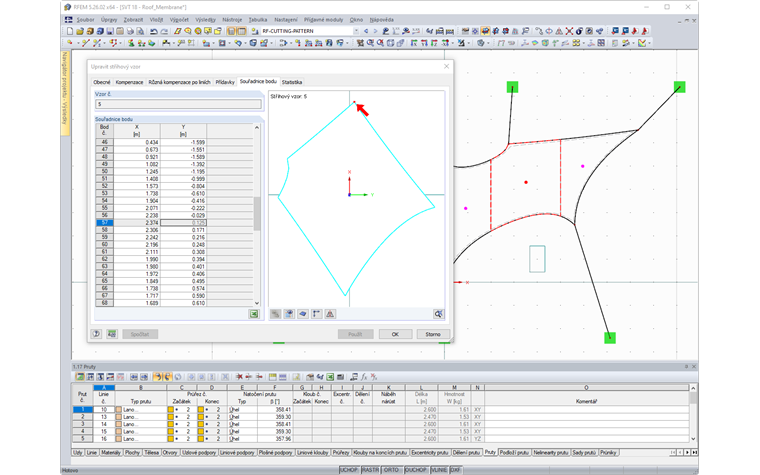
Task: Click the Print preview icon in toolbar
Action: click(140, 31)
